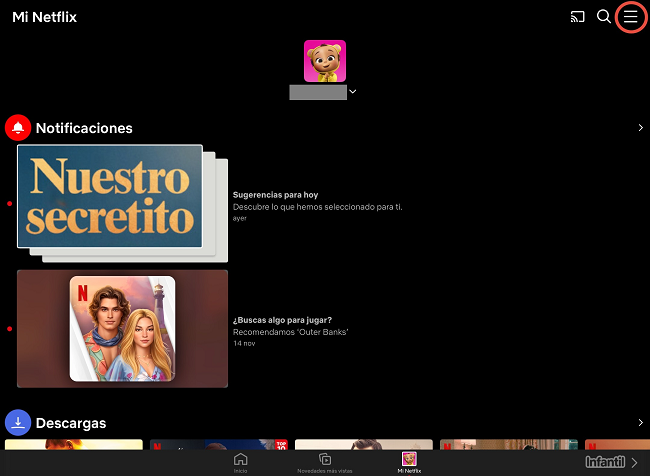Open the Nuestro secretito notification thumbnail
This screenshot has width=650, height=476.
(x=122, y=203)
